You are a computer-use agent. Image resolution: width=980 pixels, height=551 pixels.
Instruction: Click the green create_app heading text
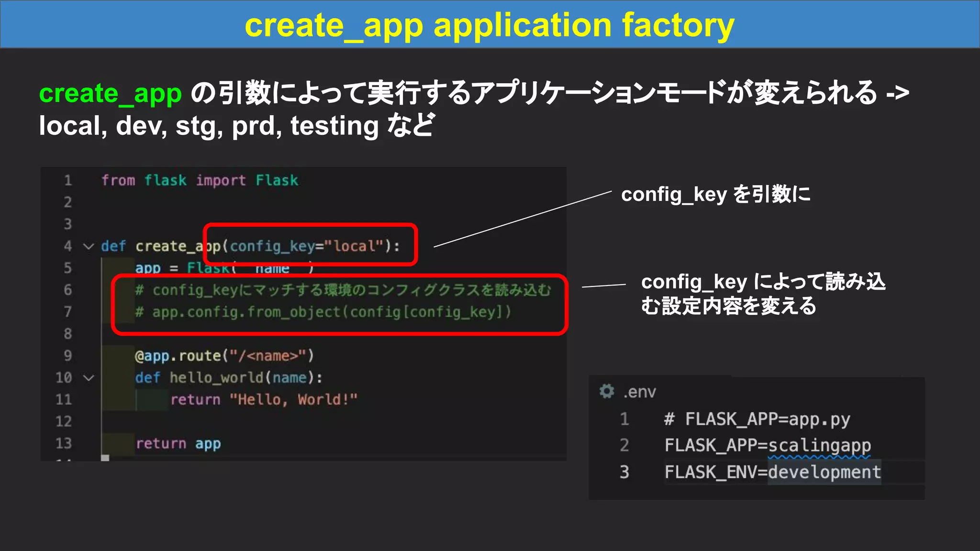111,93
